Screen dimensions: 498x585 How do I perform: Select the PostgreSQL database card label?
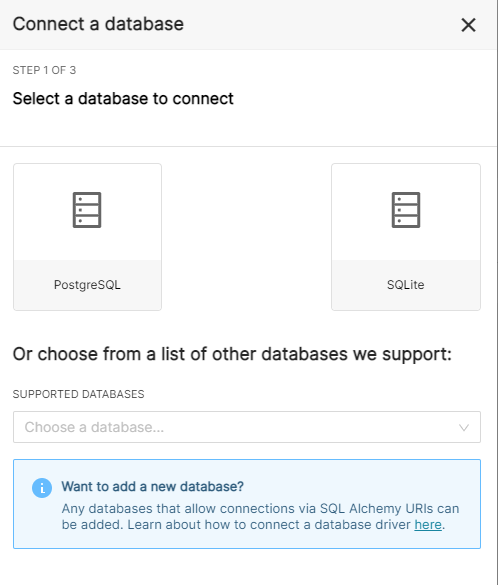click(87, 285)
